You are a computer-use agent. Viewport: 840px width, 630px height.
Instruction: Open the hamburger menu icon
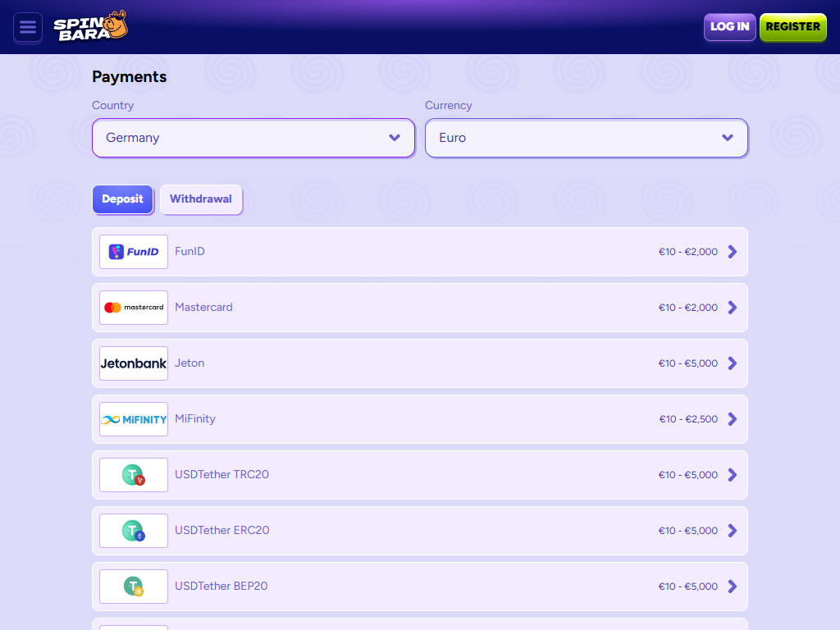[x=28, y=27]
